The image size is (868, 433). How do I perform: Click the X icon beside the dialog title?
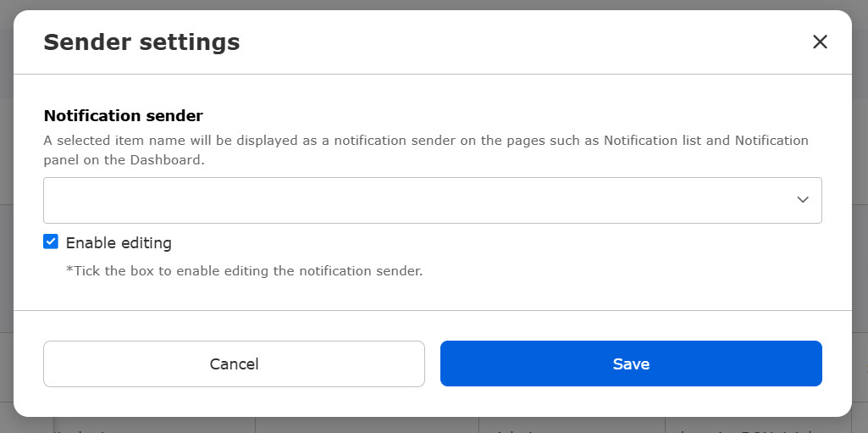(x=820, y=42)
